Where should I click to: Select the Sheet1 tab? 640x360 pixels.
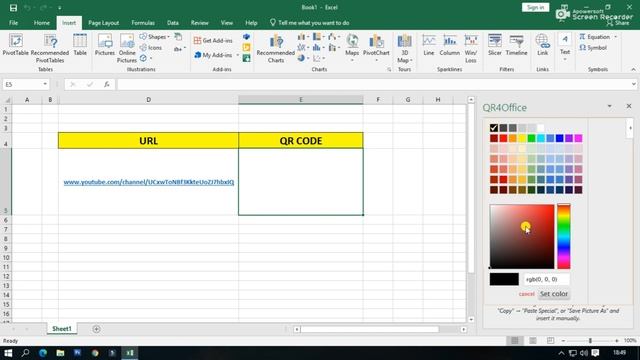coord(62,329)
